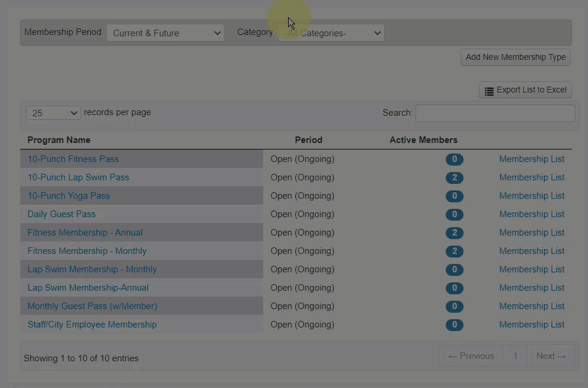
Task: Select the Daily Guest Pass link
Action: (x=62, y=214)
